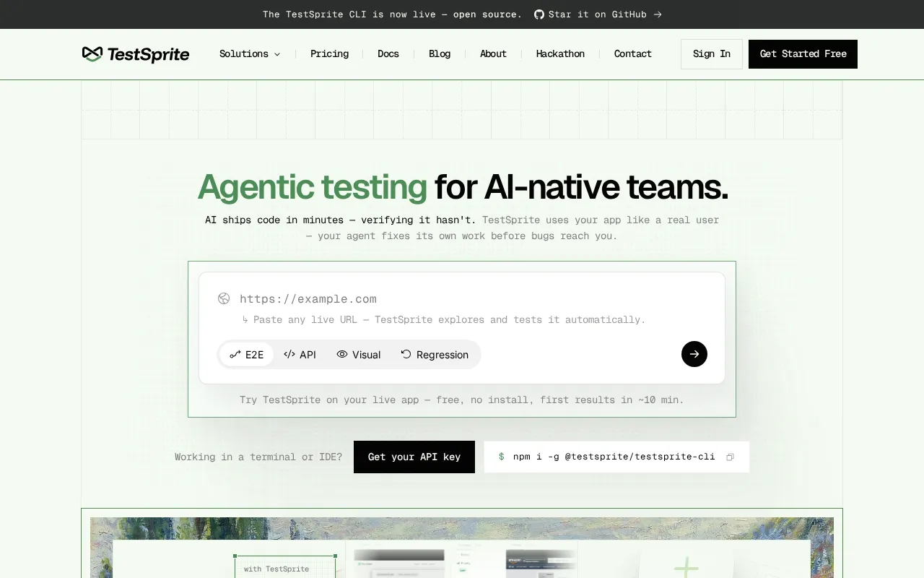
Task: Click the TestSprite logo icon
Action: [x=92, y=54]
